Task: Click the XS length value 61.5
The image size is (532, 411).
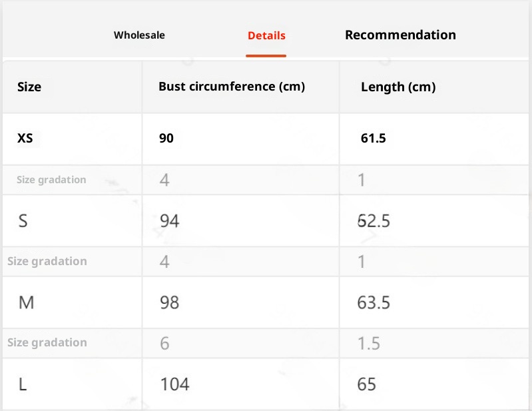Action: click(x=374, y=139)
